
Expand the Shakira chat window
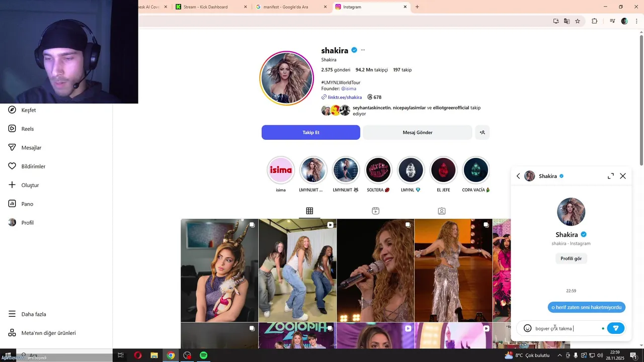pyautogui.click(x=611, y=176)
